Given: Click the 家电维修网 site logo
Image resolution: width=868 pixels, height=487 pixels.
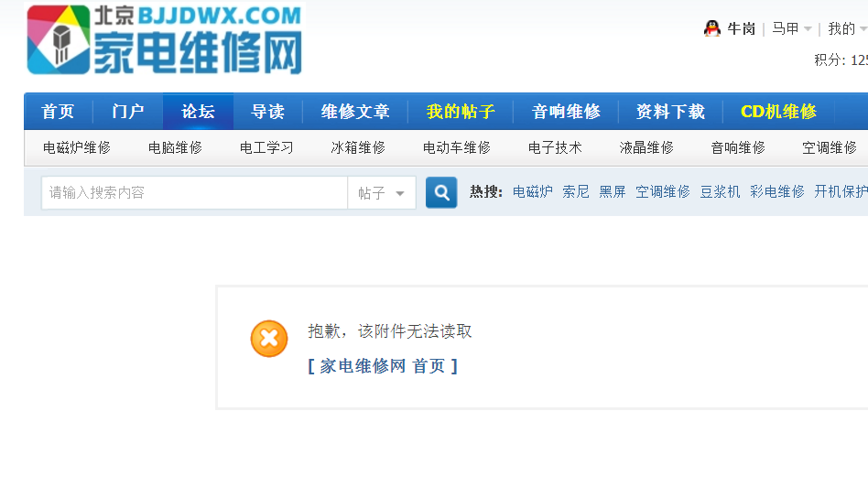Looking at the screenshot, I should pyautogui.click(x=165, y=40).
